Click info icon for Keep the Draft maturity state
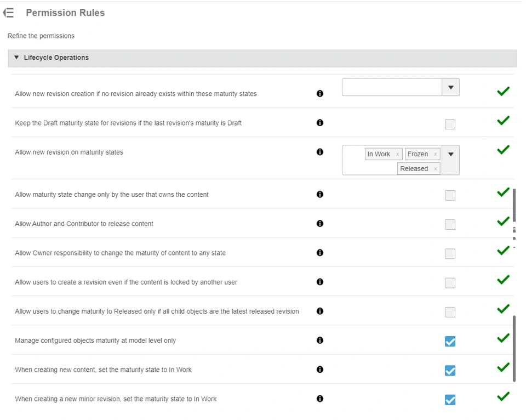 coord(320,123)
